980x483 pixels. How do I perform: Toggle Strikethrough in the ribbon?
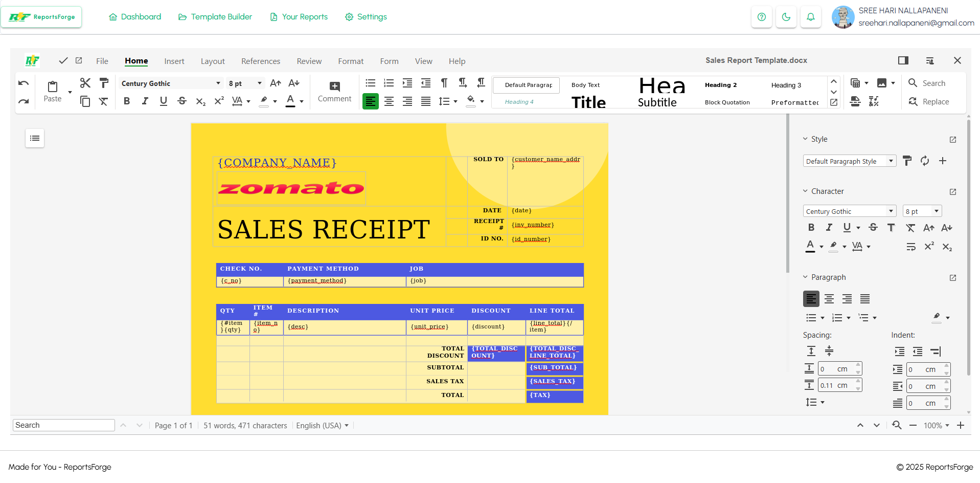tap(182, 101)
